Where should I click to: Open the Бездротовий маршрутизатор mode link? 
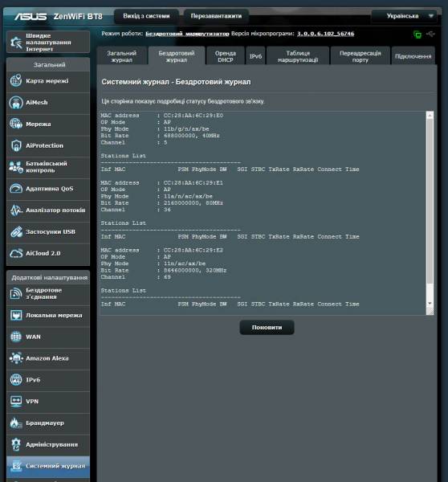187,34
